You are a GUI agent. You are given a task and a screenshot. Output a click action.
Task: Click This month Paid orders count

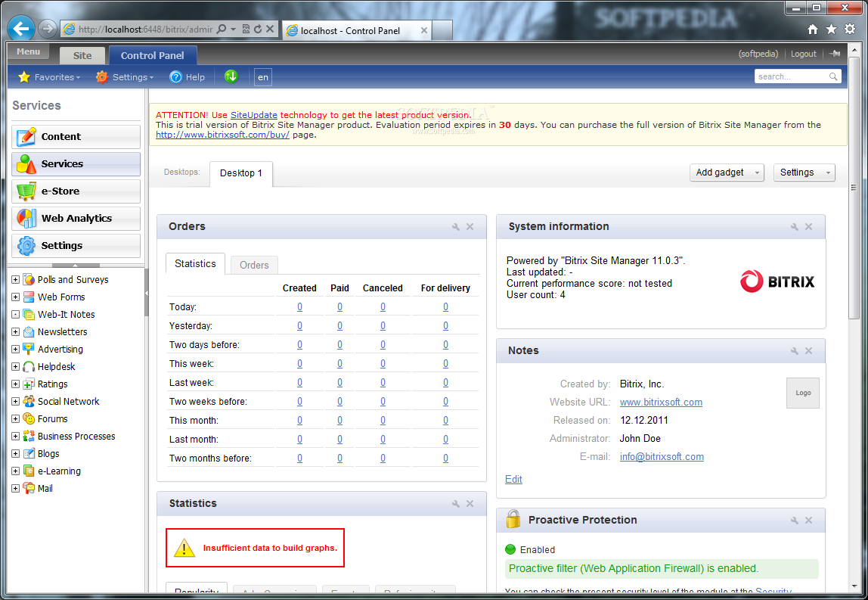point(339,421)
